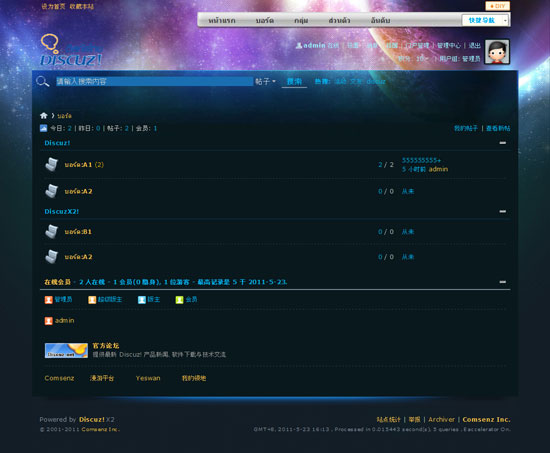Click the green 会员 legend icon
This screenshot has height=453, width=550.
[179, 300]
